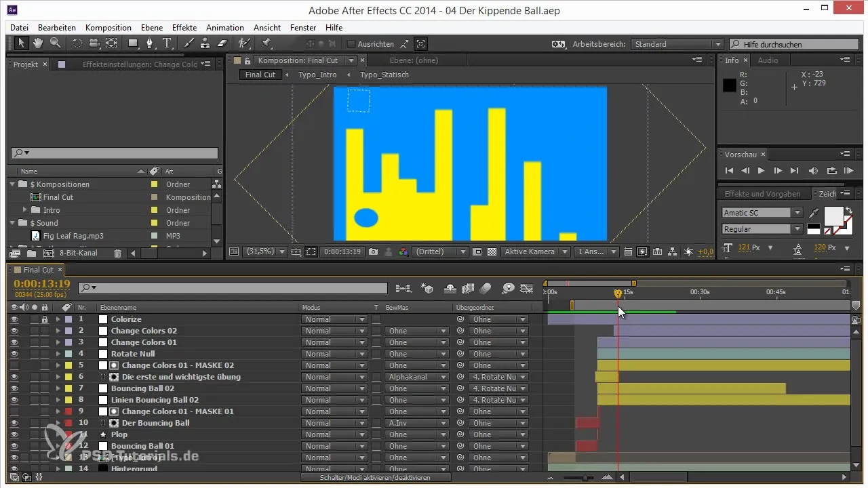
Task: Select the Clone Stamp tool
Action: pyautogui.click(x=206, y=43)
